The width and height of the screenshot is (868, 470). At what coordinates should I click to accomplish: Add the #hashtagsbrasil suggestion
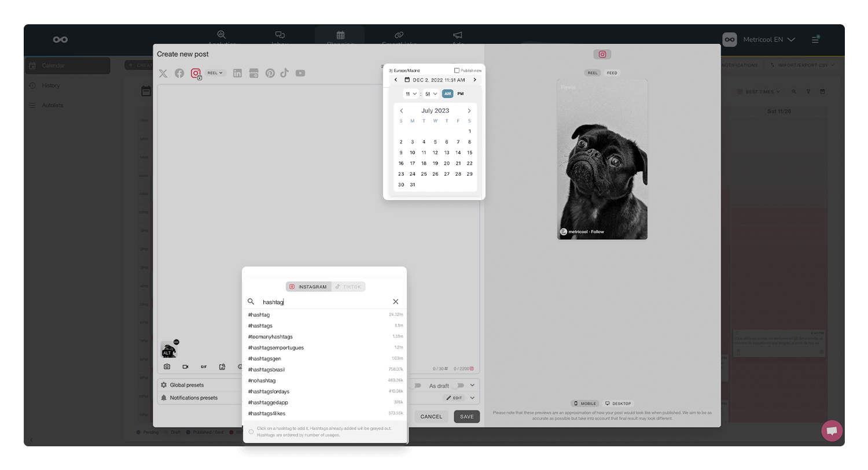coord(325,369)
